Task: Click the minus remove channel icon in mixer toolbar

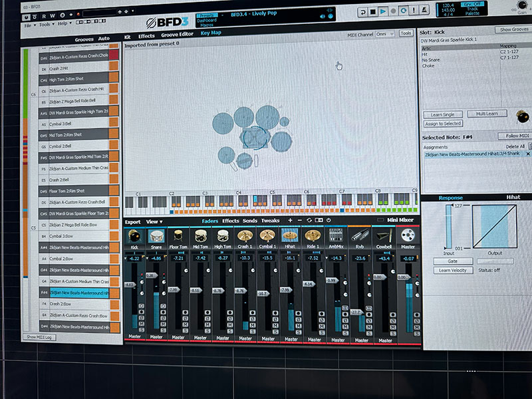Action: point(300,221)
